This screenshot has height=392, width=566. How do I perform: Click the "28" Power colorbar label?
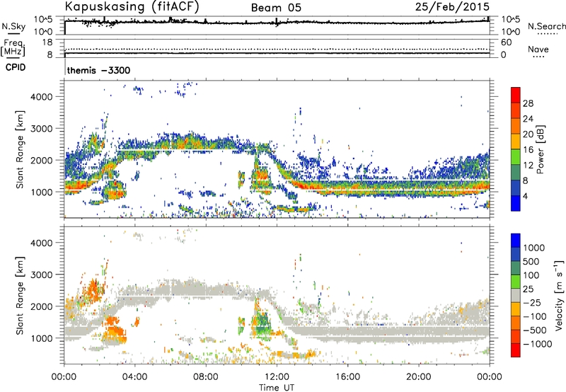tap(528, 103)
